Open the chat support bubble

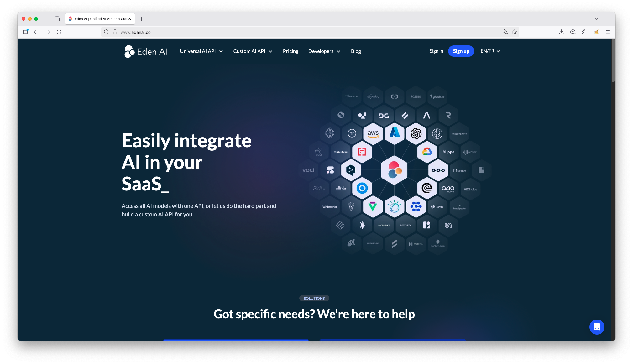597,327
